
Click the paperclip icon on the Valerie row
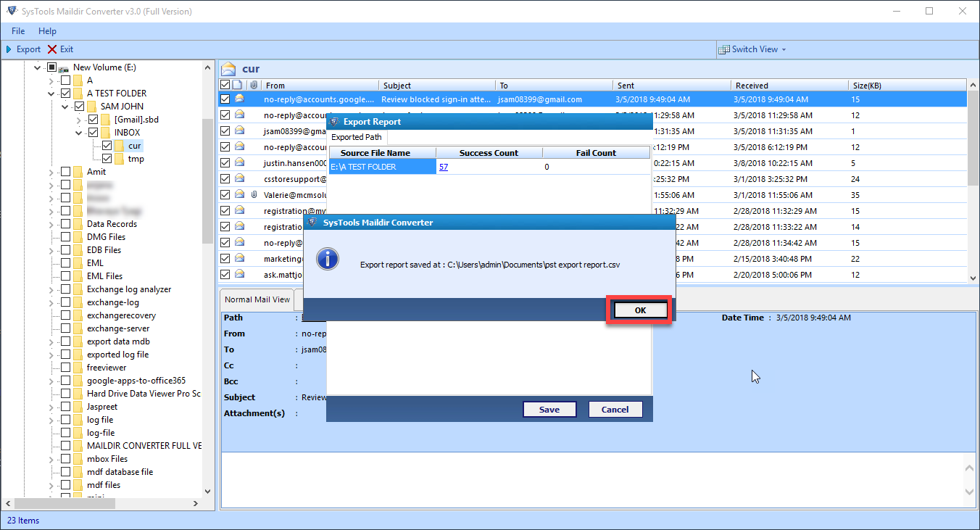point(254,194)
